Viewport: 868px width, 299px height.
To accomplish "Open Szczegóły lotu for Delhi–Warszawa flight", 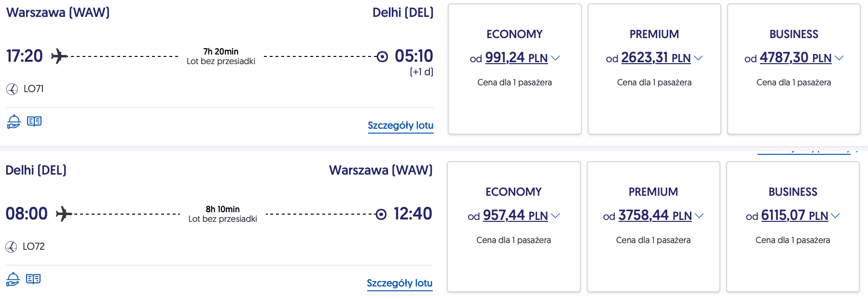I will [x=400, y=283].
